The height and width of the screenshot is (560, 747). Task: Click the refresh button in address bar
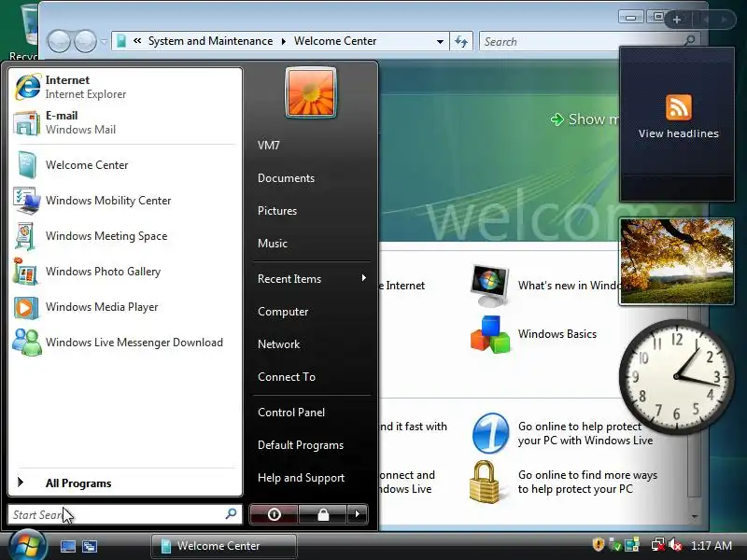point(461,41)
